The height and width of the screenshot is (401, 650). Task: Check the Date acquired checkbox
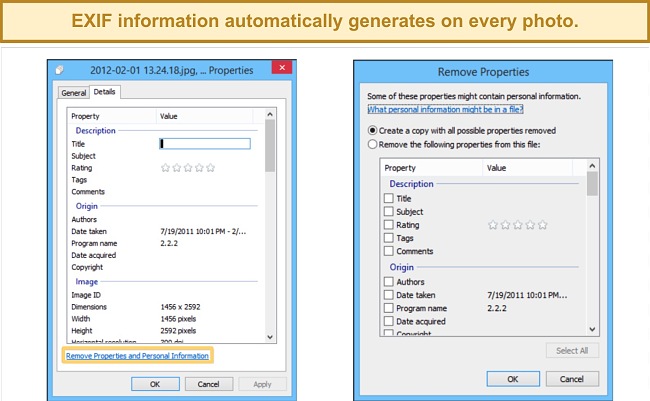tap(388, 321)
